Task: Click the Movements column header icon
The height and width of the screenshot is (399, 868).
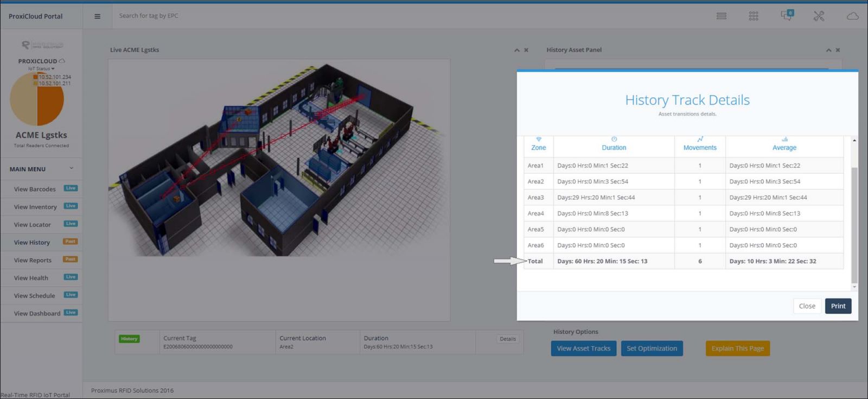Action: coord(700,140)
